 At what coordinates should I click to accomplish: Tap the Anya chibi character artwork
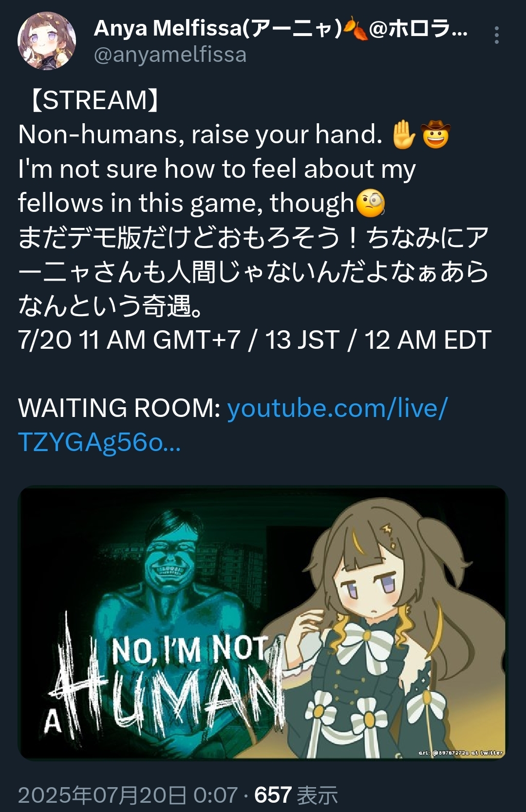click(390, 628)
